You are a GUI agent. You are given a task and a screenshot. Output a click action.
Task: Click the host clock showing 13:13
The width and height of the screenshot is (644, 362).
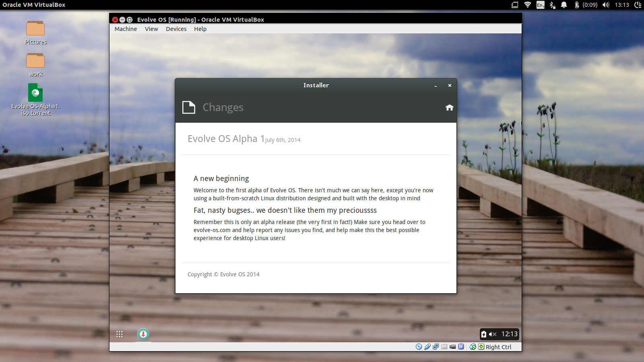tap(622, 5)
